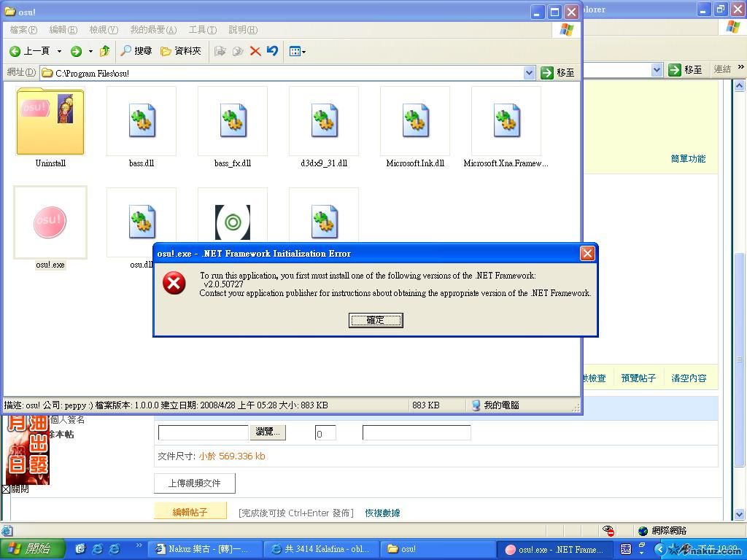Select the bass_fx.dll file icon
This screenshot has width=747, height=560.
click(x=233, y=121)
